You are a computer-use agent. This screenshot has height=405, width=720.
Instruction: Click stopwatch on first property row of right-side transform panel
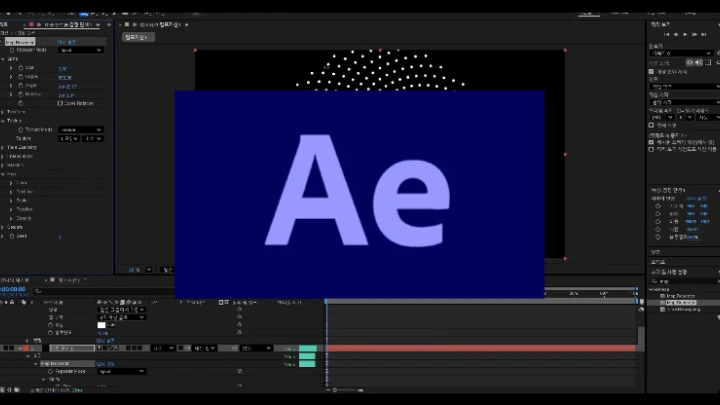[658, 206]
